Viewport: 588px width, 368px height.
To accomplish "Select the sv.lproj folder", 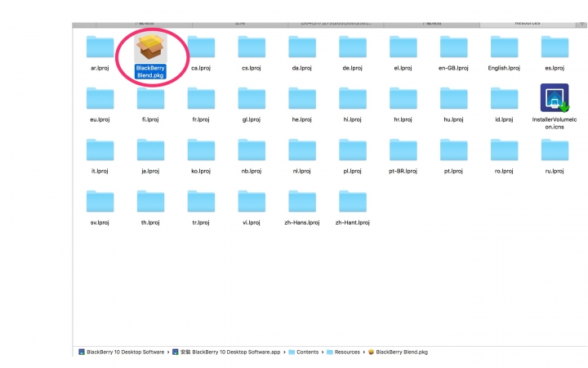I will (x=100, y=201).
